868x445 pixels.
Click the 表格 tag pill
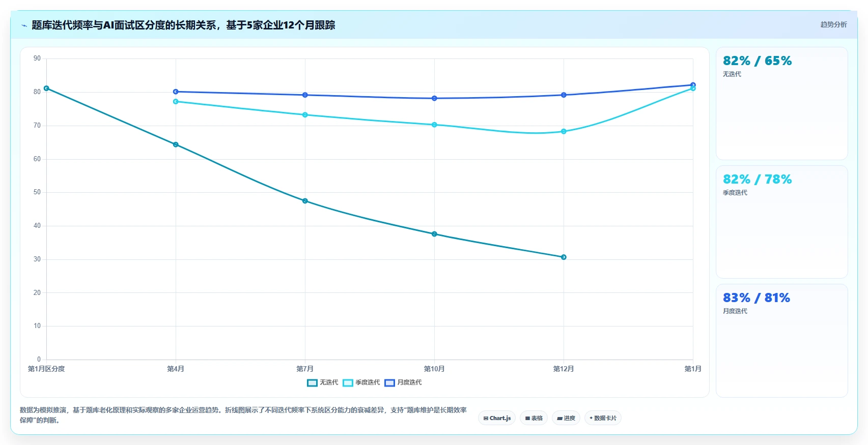(x=534, y=418)
